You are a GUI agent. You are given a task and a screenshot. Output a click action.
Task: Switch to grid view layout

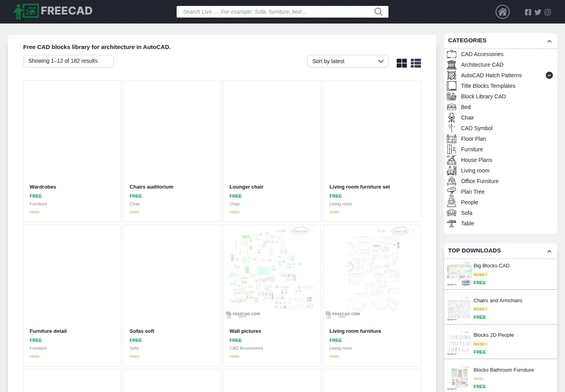click(x=402, y=63)
